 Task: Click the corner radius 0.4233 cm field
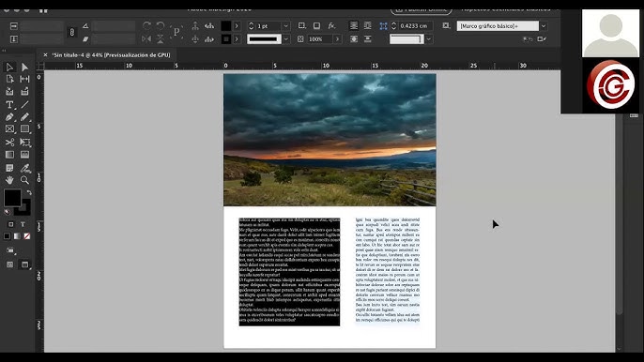tap(415, 26)
